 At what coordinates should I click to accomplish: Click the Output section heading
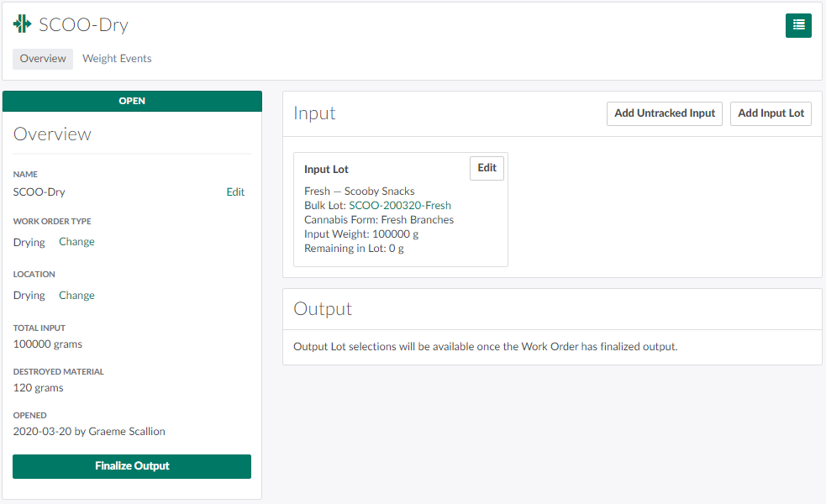[x=323, y=309]
